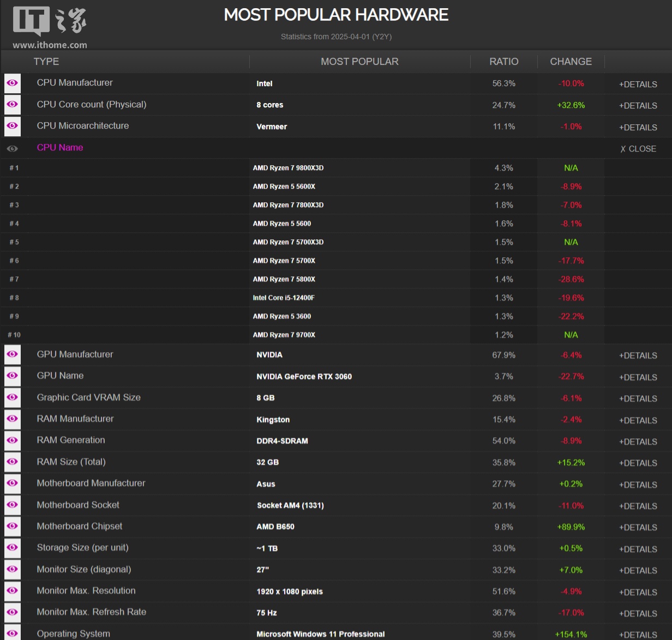672x640 pixels.
Task: Select the AMD Ryzen 7 7800X3D entry
Action: (x=288, y=205)
